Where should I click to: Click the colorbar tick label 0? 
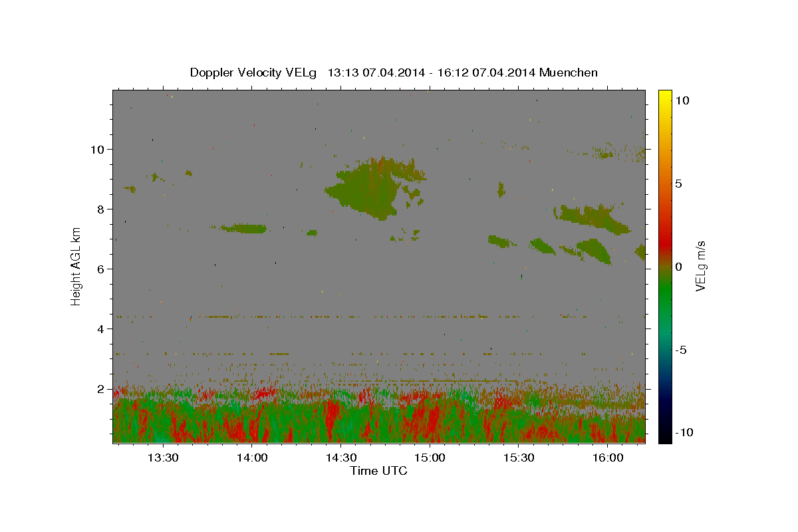pos(678,267)
